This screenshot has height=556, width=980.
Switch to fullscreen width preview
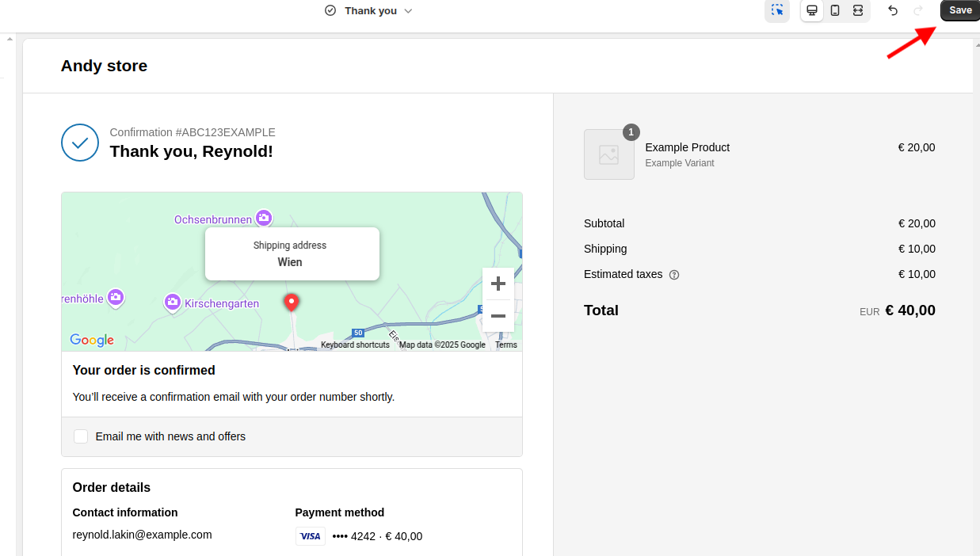pyautogui.click(x=858, y=10)
